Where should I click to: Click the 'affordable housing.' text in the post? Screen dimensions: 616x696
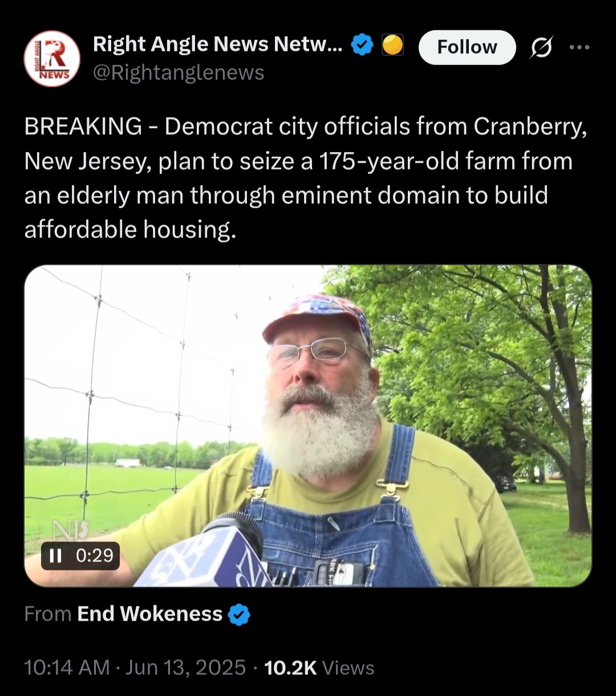coord(130,229)
